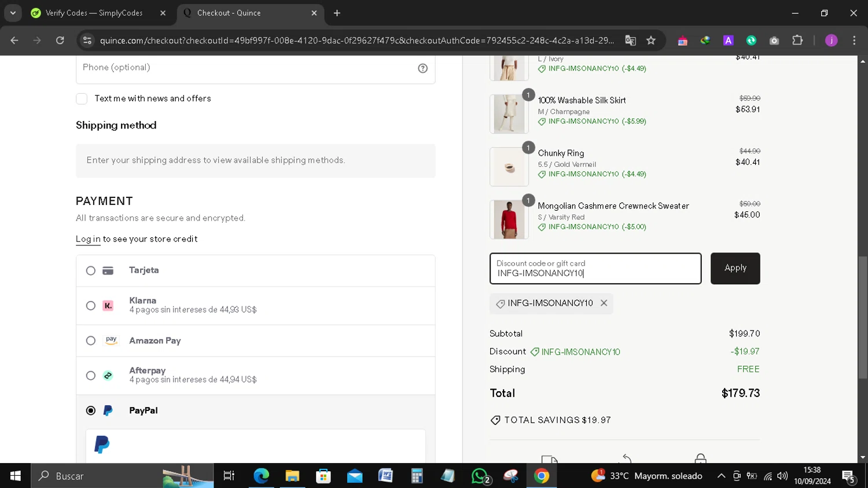
Task: Open the Chrome extensions puzzle icon
Action: [x=797, y=41]
